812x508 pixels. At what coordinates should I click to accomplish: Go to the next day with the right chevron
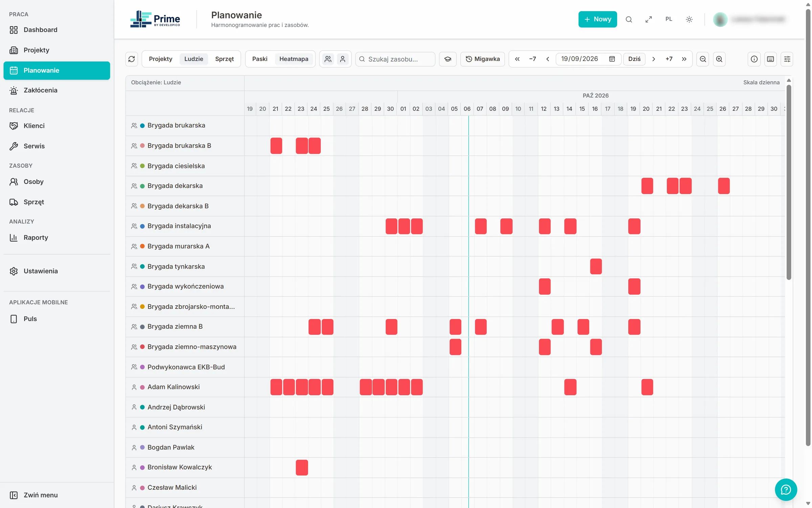pyautogui.click(x=654, y=59)
